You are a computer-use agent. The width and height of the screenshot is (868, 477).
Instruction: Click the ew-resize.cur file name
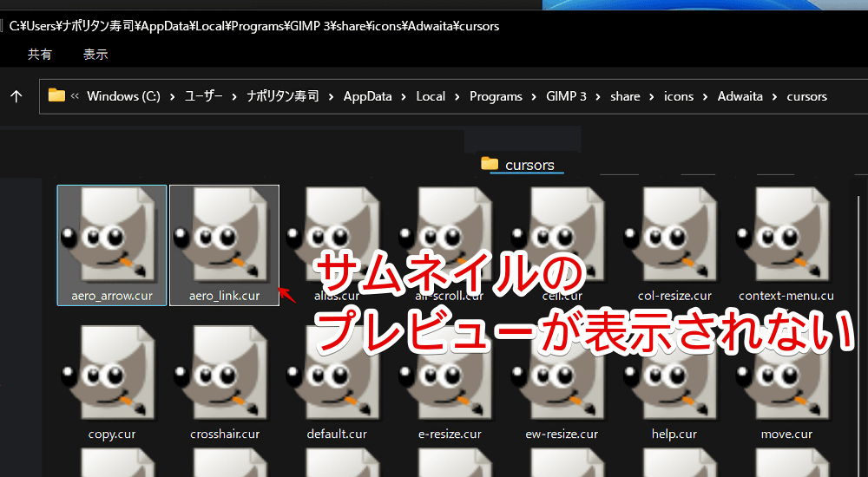click(x=562, y=435)
